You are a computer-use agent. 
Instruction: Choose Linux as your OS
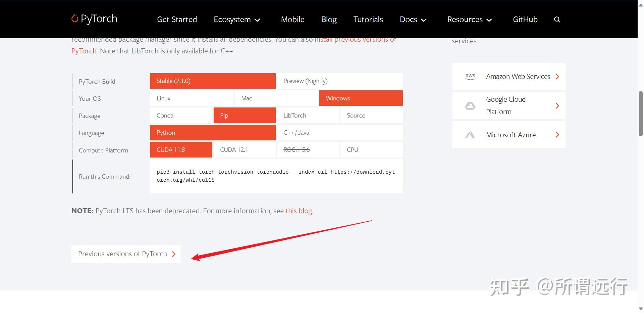coord(192,98)
